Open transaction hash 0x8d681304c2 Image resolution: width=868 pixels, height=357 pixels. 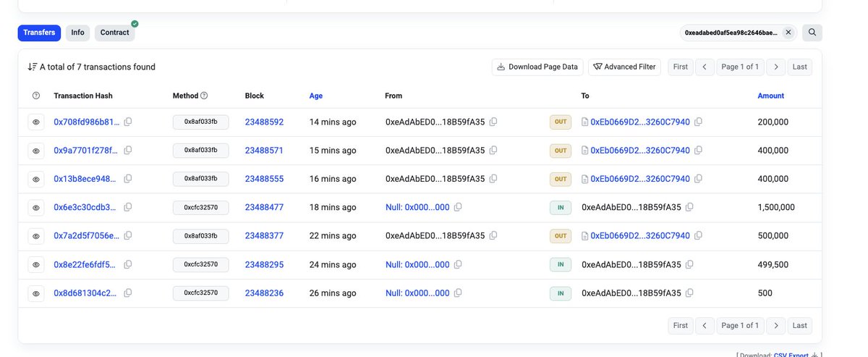(x=87, y=293)
